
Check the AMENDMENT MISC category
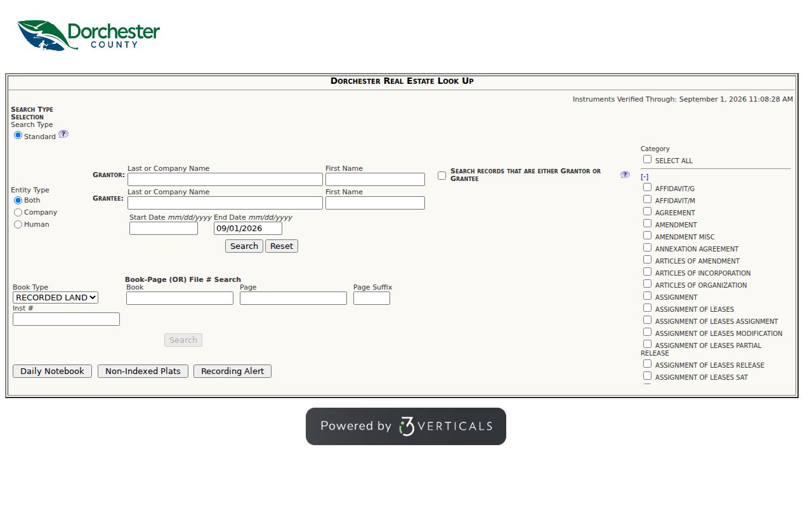point(647,236)
